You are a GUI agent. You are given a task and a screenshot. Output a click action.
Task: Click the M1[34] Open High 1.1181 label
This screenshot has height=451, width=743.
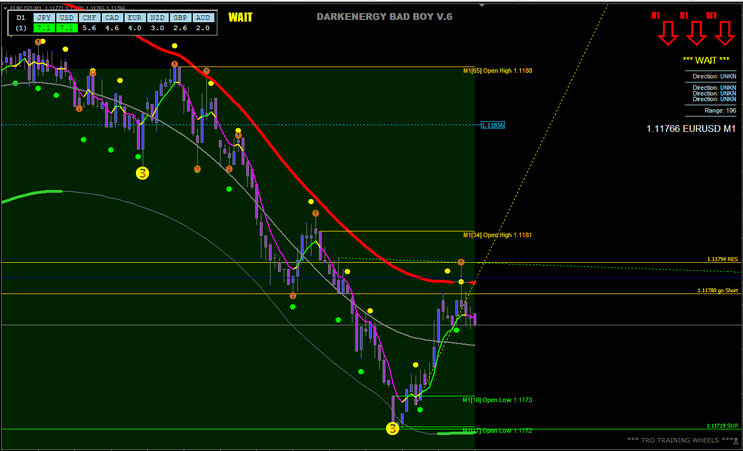point(497,235)
